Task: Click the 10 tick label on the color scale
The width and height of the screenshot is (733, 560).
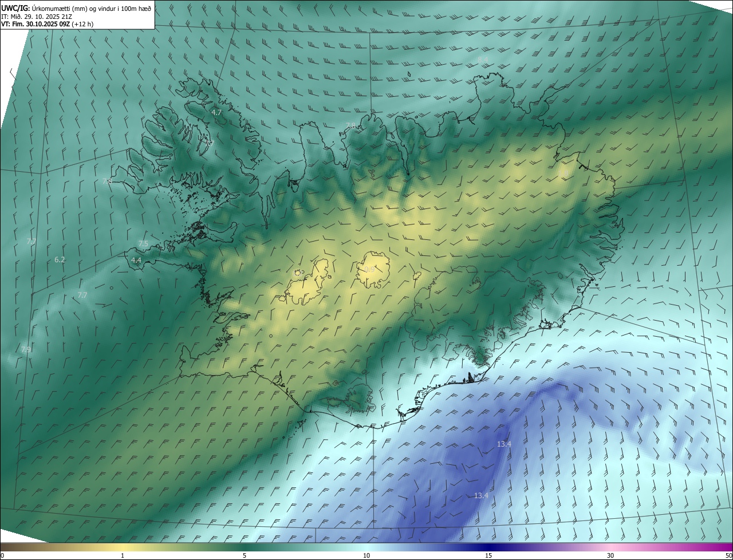Action: click(366, 555)
